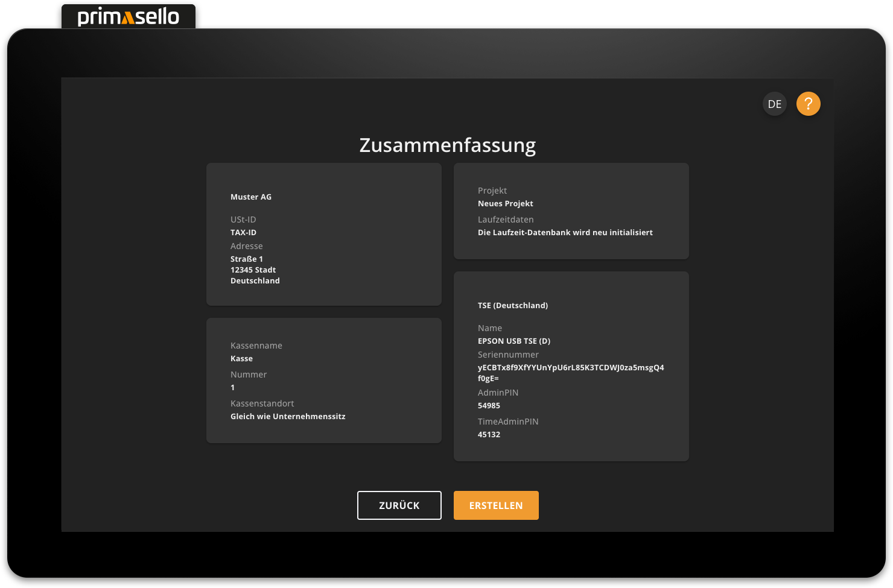Go back with the Zurück button
The height and width of the screenshot is (588, 893).
[x=399, y=505]
